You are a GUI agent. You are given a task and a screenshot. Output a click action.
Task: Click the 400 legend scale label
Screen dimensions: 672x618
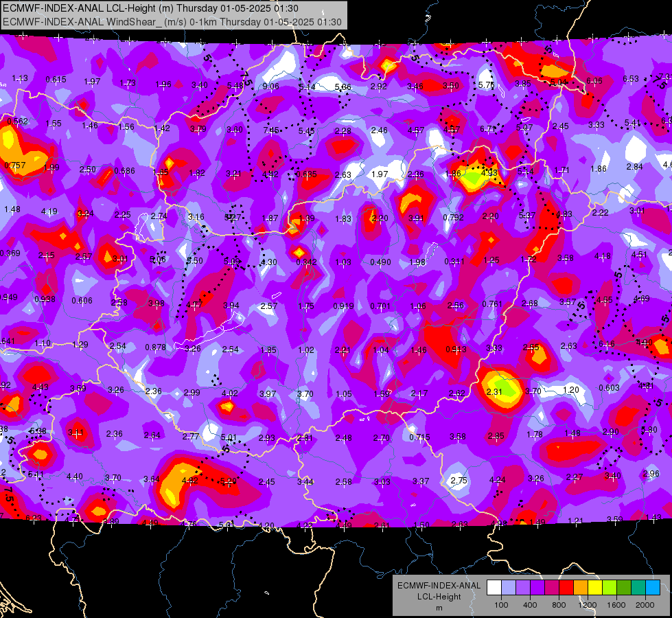[530, 605]
